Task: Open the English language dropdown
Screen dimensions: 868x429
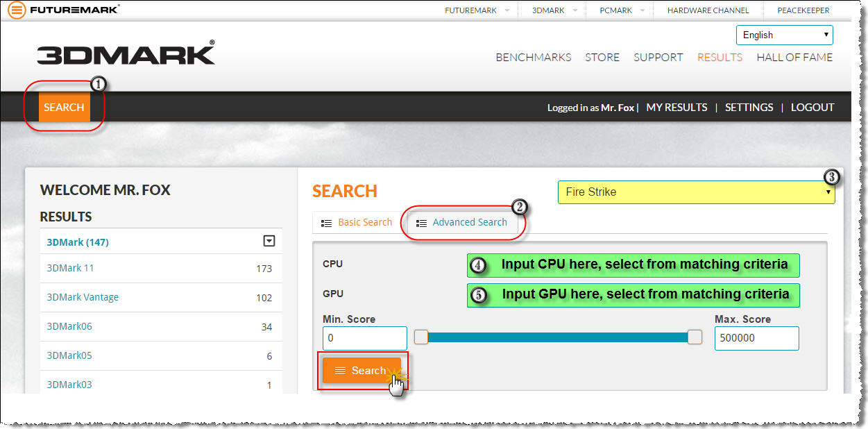Action: click(785, 35)
